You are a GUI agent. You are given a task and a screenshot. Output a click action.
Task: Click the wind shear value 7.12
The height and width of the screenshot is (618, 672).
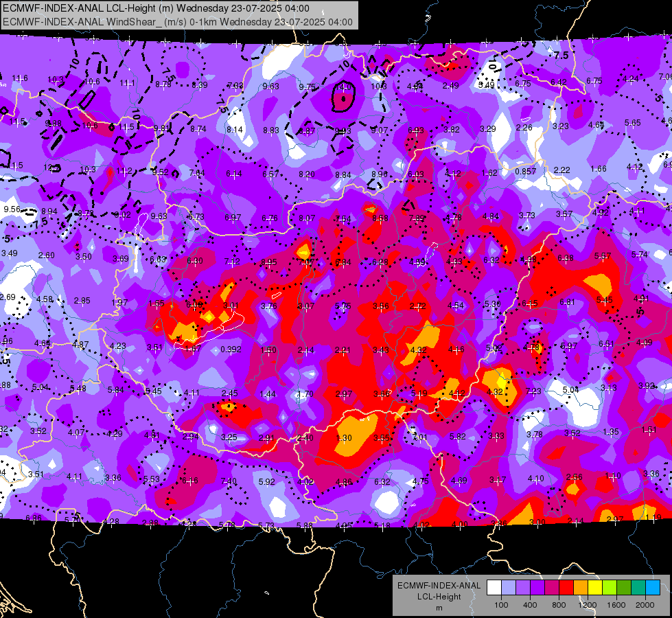[x=232, y=261]
